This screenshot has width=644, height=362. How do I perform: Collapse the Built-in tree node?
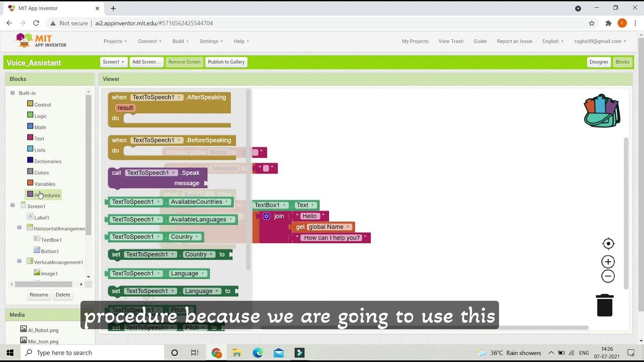(13, 93)
